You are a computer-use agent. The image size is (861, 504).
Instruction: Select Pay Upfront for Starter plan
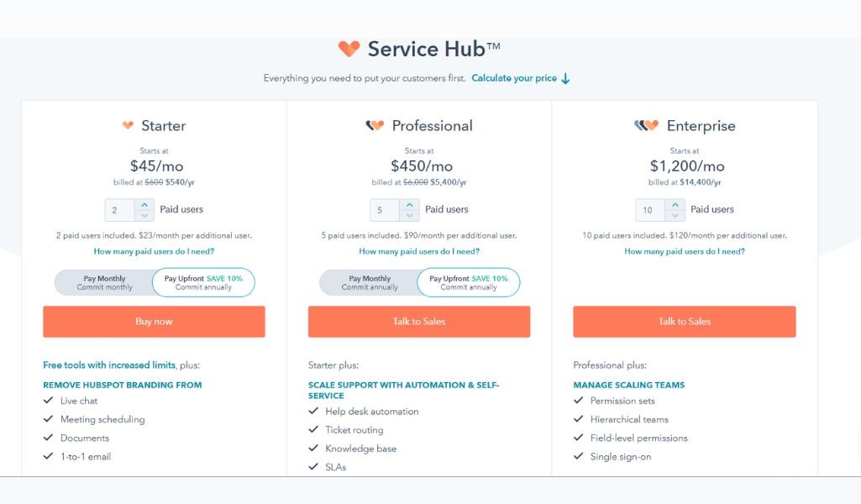tap(203, 283)
